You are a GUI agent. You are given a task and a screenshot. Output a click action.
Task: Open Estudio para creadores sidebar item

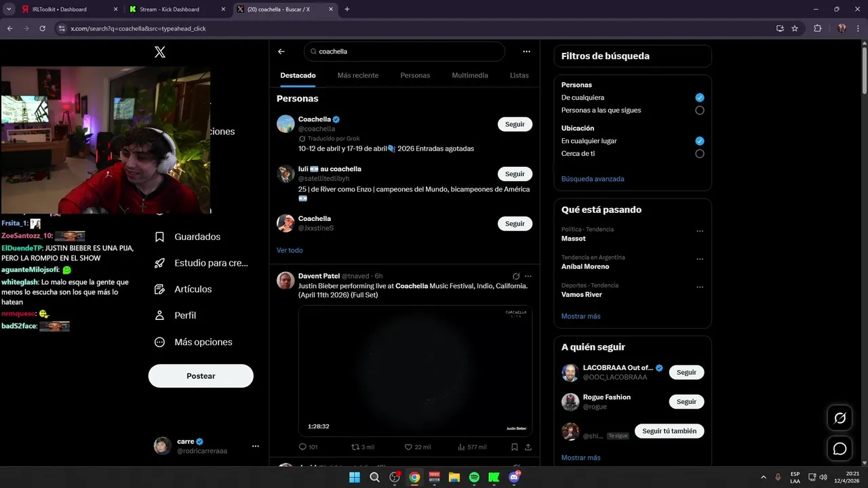(201, 263)
